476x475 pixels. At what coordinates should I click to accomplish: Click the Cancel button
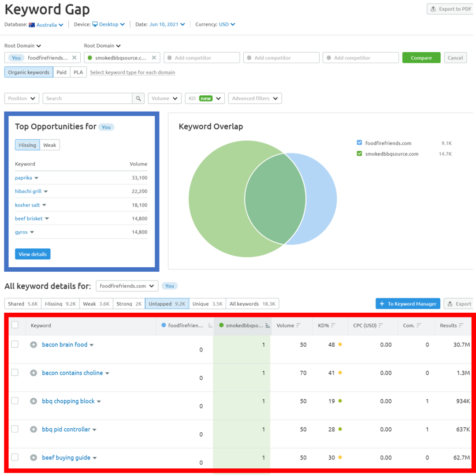coord(455,58)
